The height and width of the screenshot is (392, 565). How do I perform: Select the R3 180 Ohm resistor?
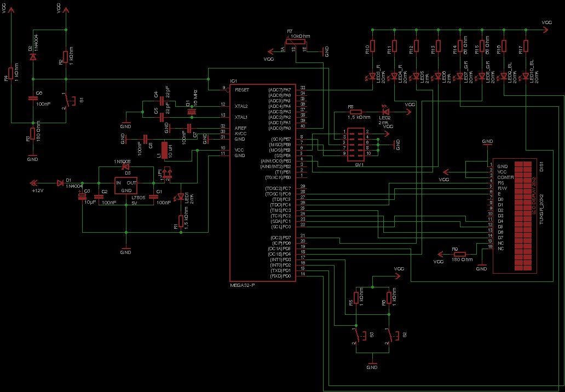(33, 134)
